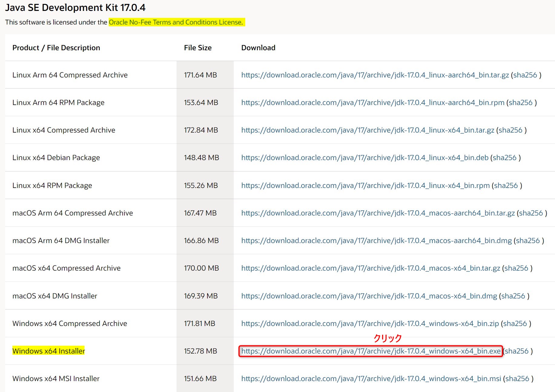Open sha256 for macOS x64 DMG installer

pos(513,296)
